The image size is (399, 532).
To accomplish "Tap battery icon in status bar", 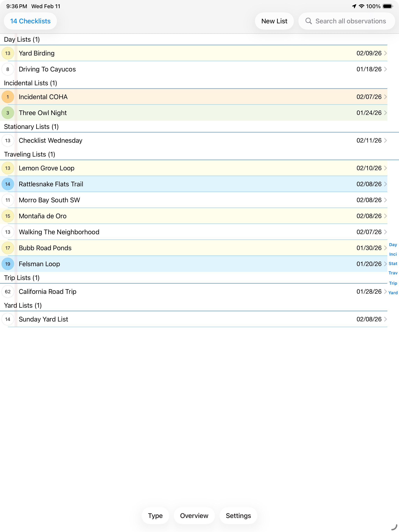I will click(388, 6).
